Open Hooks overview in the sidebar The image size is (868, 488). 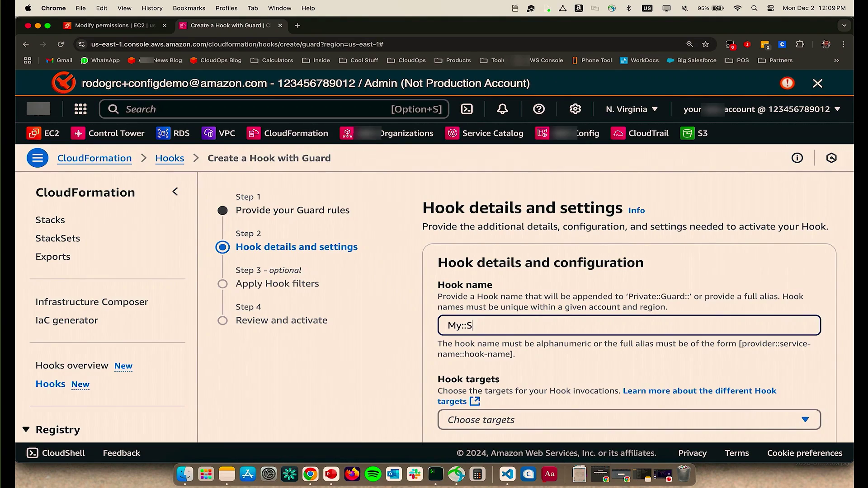[x=72, y=366]
